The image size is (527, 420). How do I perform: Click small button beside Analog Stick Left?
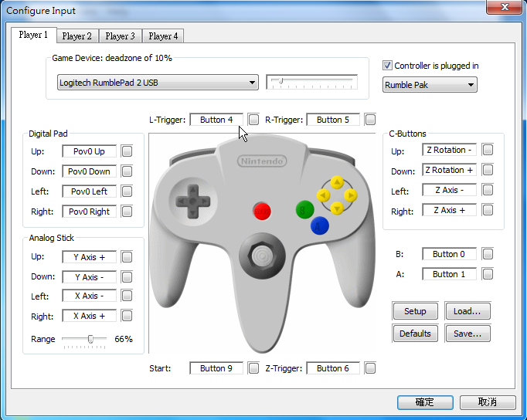coord(127,296)
